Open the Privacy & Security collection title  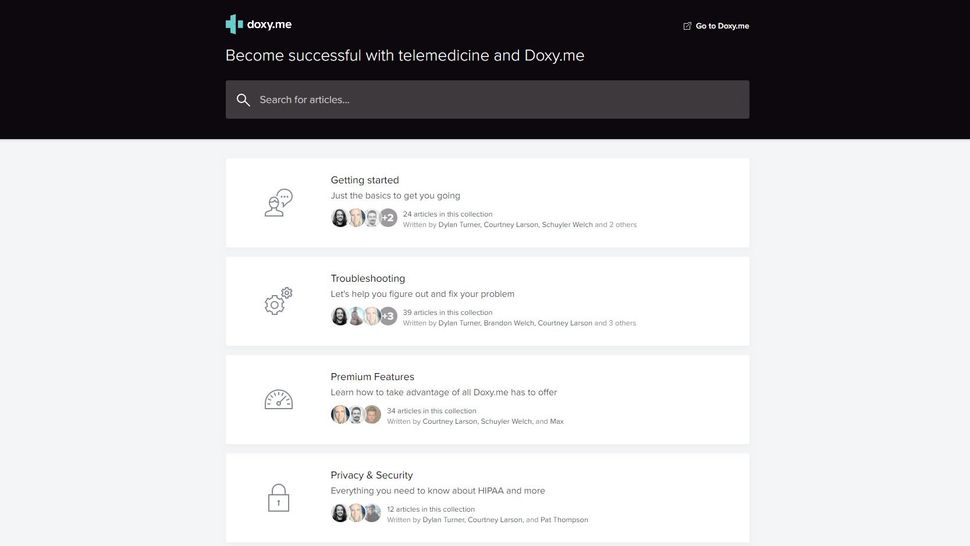pos(372,475)
